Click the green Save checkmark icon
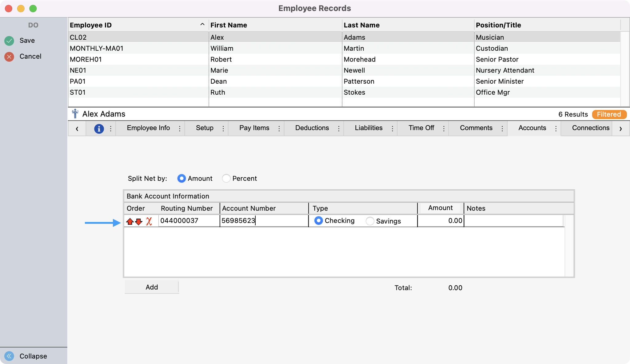 (9, 41)
